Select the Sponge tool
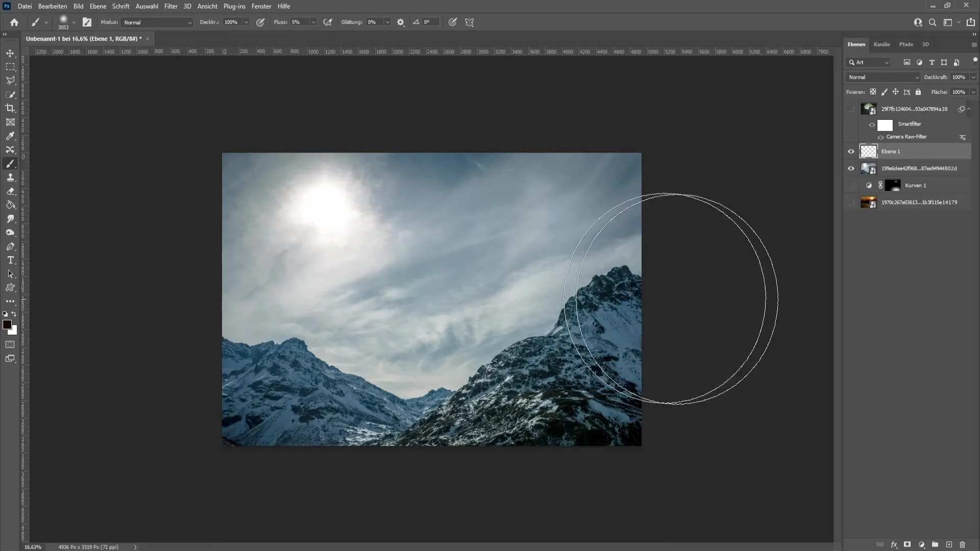The height and width of the screenshot is (551, 980). coord(10,233)
